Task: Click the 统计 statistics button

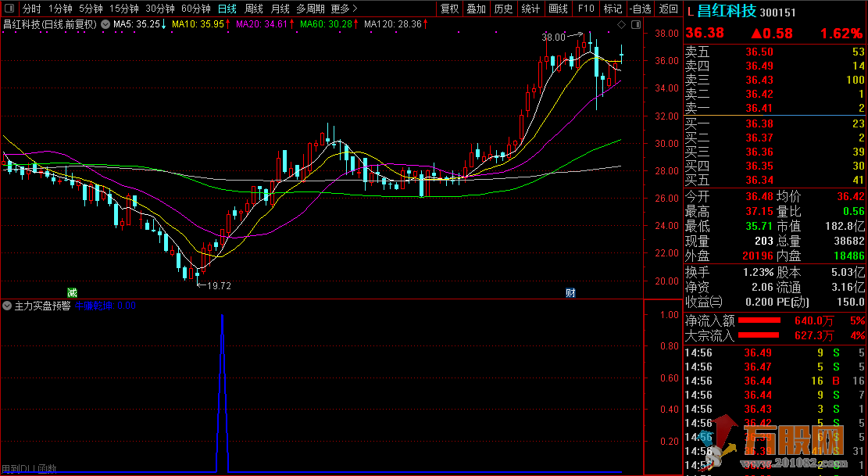Action: (x=530, y=9)
